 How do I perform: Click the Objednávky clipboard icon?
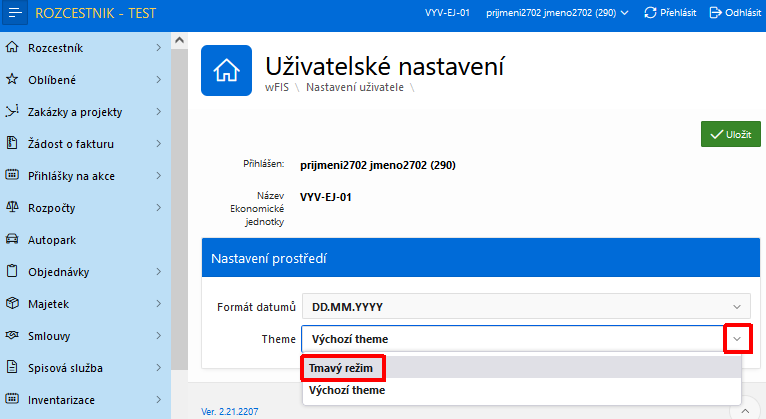pyautogui.click(x=12, y=271)
